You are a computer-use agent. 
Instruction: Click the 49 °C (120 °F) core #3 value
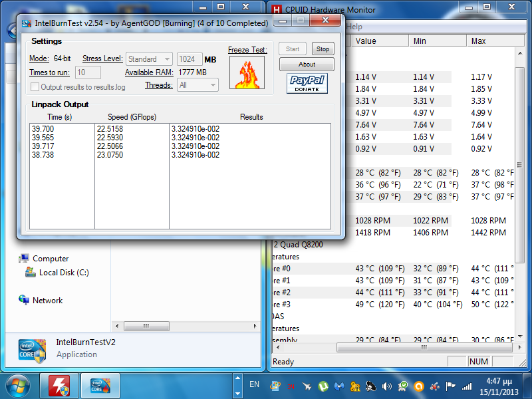pos(380,305)
